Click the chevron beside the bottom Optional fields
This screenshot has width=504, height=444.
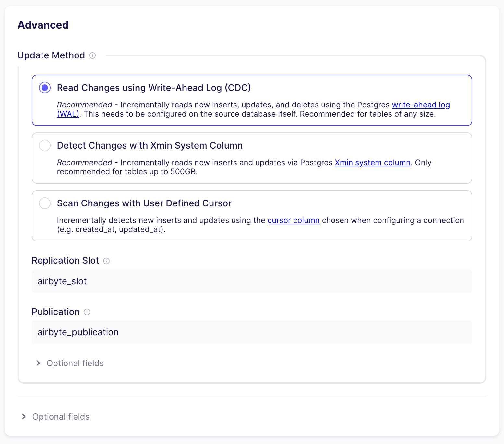[x=24, y=417]
